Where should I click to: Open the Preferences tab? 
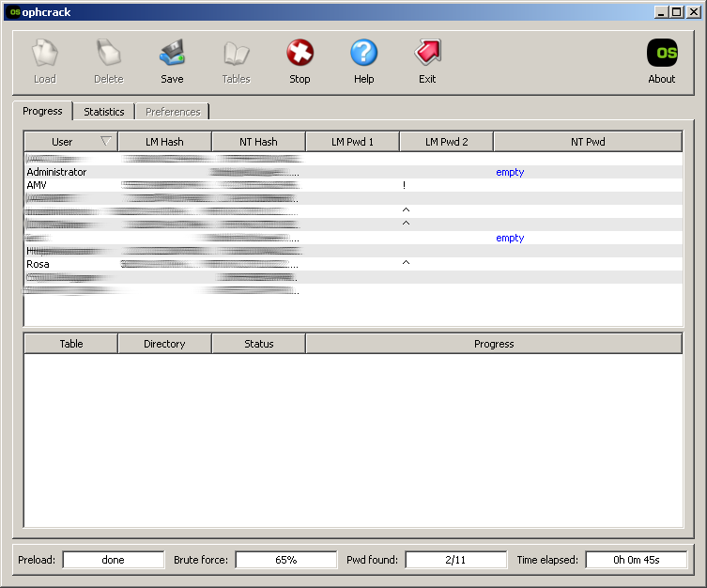click(173, 112)
